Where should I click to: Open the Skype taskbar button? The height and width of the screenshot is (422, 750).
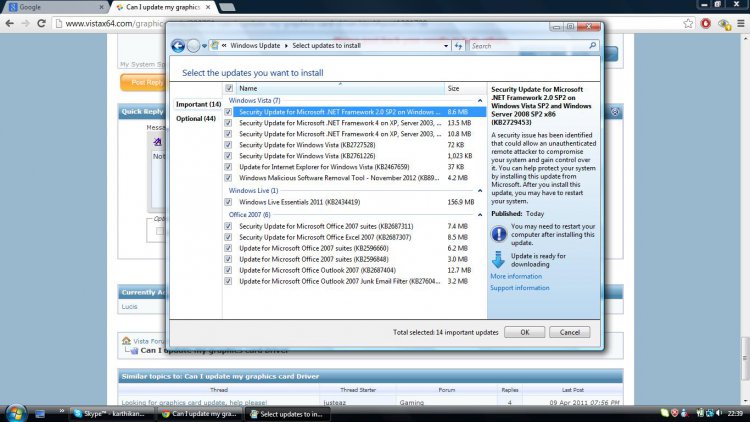tap(111, 414)
